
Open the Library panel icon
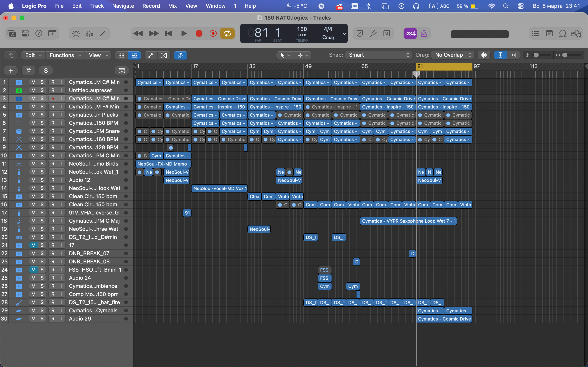[x=12, y=33]
